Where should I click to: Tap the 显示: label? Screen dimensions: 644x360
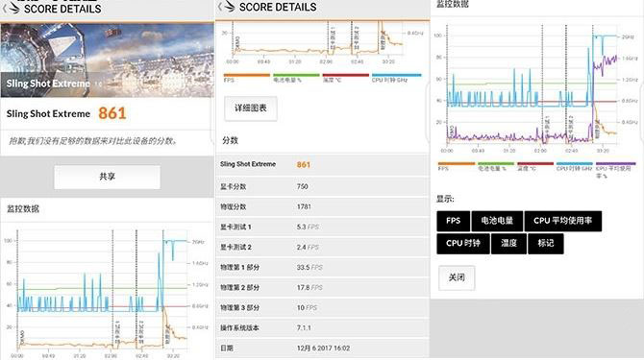point(445,200)
